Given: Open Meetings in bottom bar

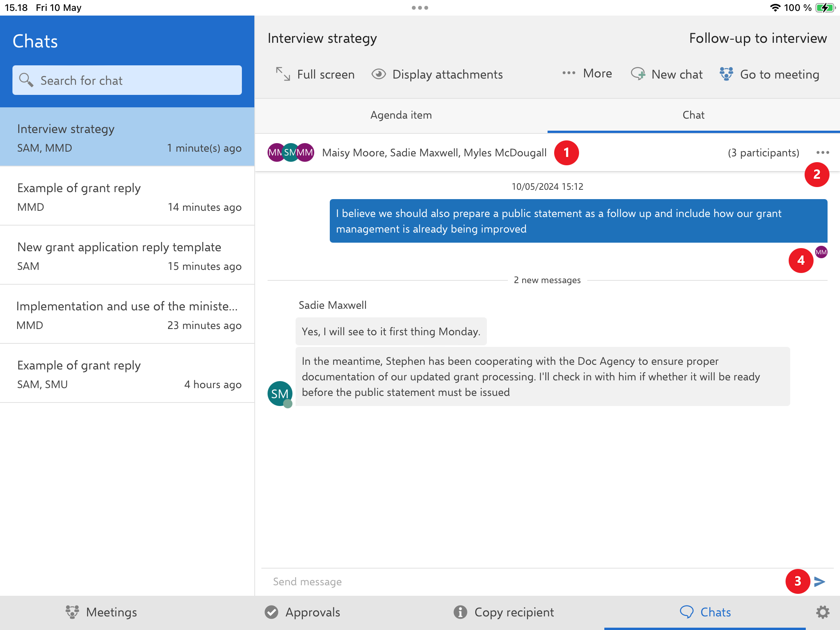Looking at the screenshot, I should coord(101,612).
